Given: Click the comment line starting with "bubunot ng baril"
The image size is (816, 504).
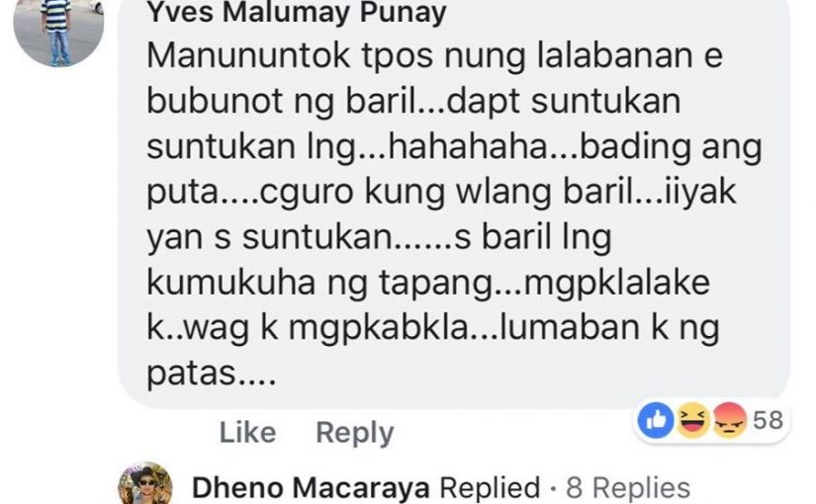Looking at the screenshot, I should 413,102.
